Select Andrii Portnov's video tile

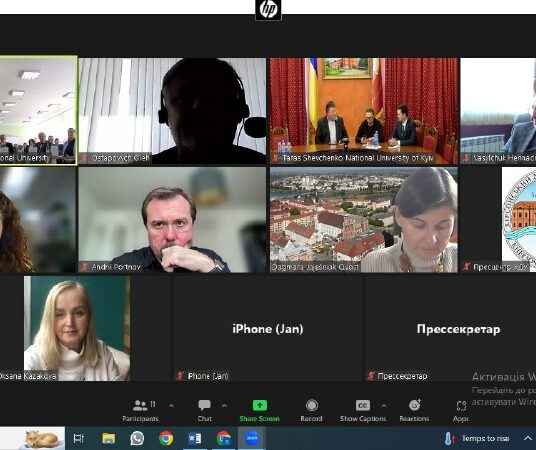tap(172, 220)
